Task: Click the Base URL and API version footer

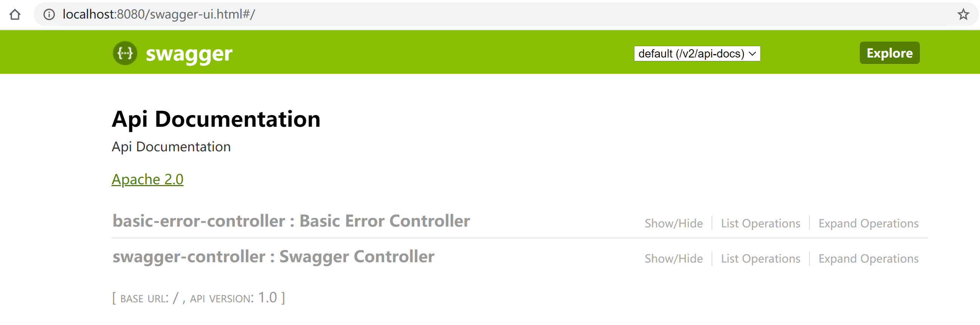Action: pyautogui.click(x=198, y=298)
